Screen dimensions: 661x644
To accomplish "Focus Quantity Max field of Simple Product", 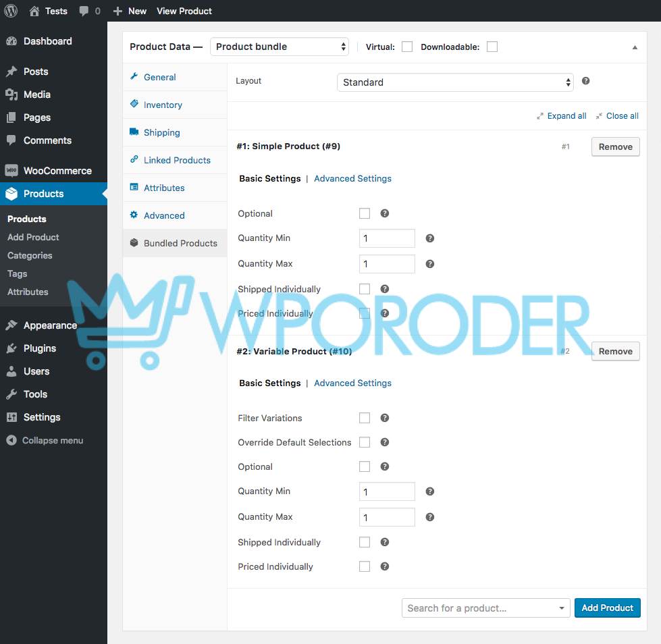I will (x=387, y=264).
